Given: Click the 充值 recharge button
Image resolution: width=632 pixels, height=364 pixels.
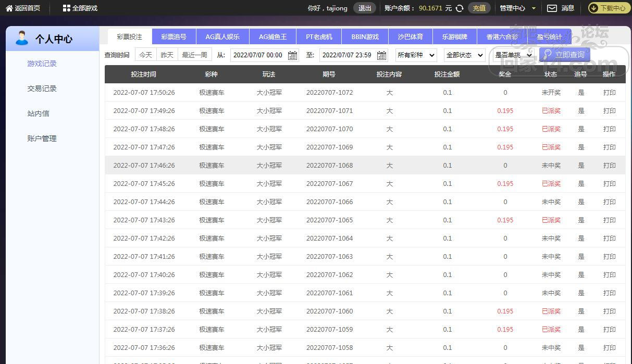Looking at the screenshot, I should 479,8.
